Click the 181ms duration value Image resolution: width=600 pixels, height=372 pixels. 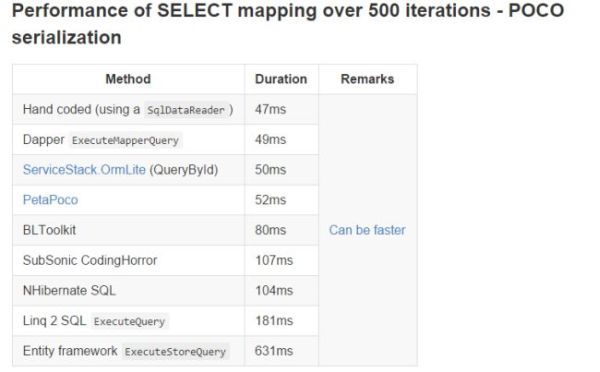274,321
